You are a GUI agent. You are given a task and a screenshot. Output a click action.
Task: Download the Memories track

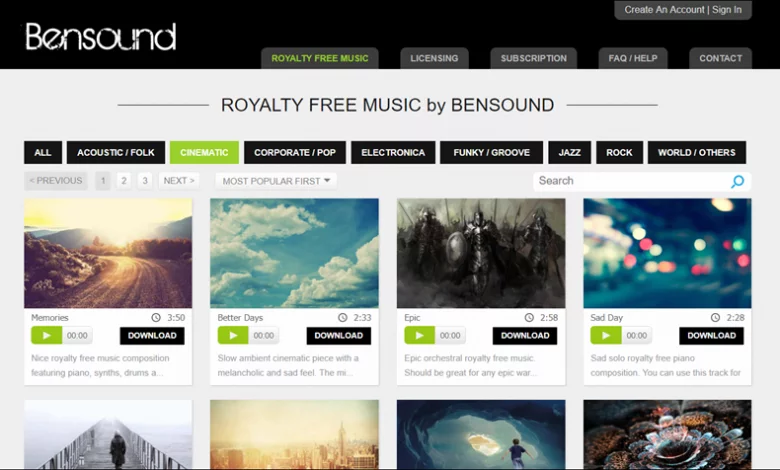pyautogui.click(x=152, y=336)
